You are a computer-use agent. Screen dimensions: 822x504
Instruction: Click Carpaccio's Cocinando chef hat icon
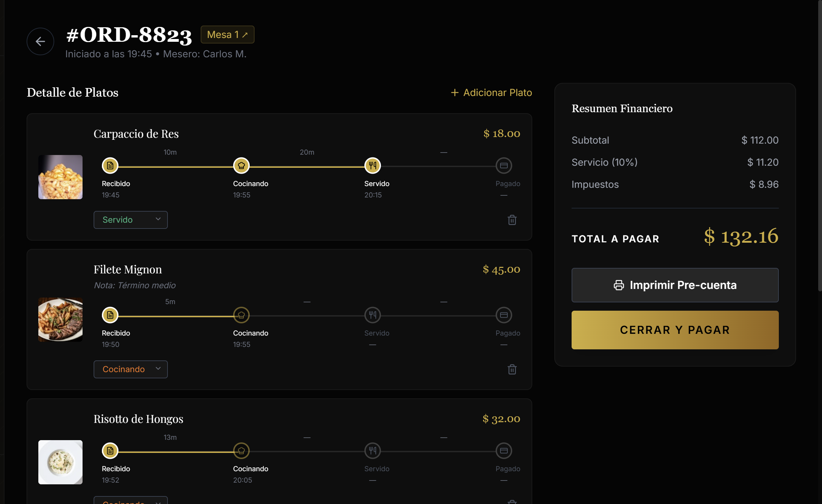pos(241,166)
